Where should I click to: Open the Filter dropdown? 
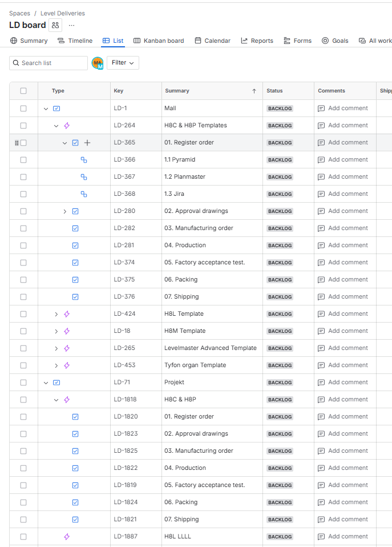123,63
